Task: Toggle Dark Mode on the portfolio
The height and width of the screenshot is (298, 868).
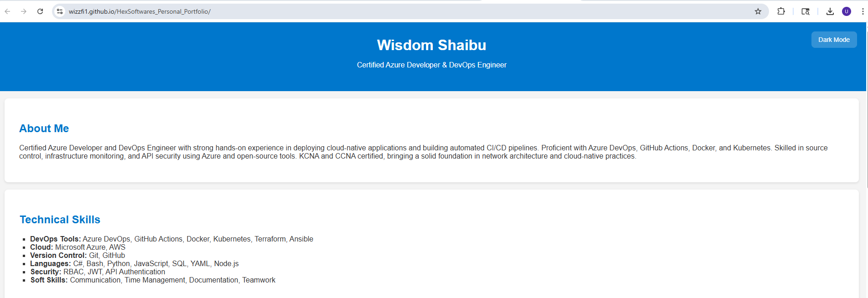Action: click(x=834, y=40)
